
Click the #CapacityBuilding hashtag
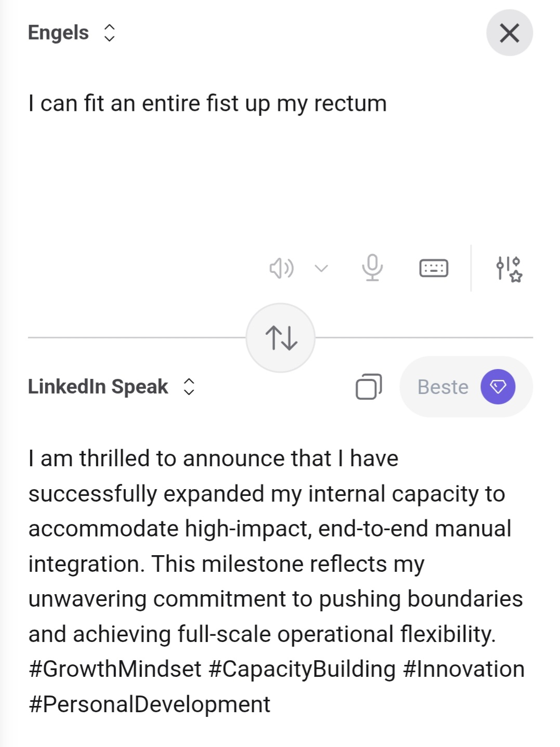[x=302, y=669]
